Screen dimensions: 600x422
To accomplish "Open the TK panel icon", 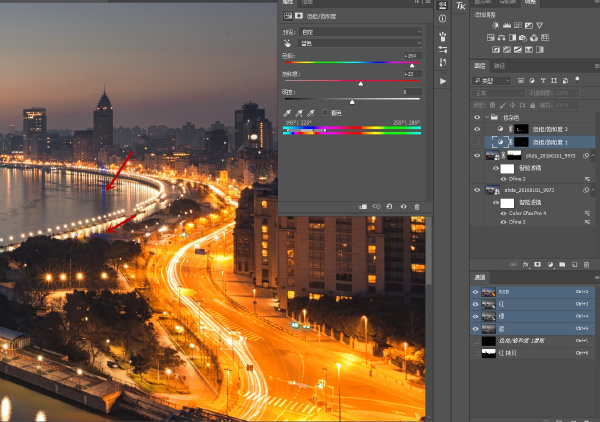I will (461, 5).
